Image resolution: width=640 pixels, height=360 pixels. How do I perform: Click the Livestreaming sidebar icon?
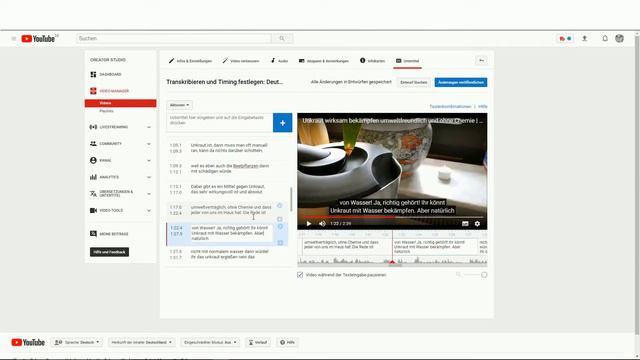93,127
